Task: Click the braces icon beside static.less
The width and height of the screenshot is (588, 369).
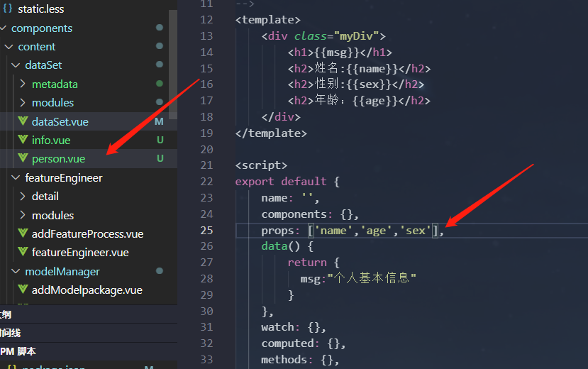Action: click(8, 9)
